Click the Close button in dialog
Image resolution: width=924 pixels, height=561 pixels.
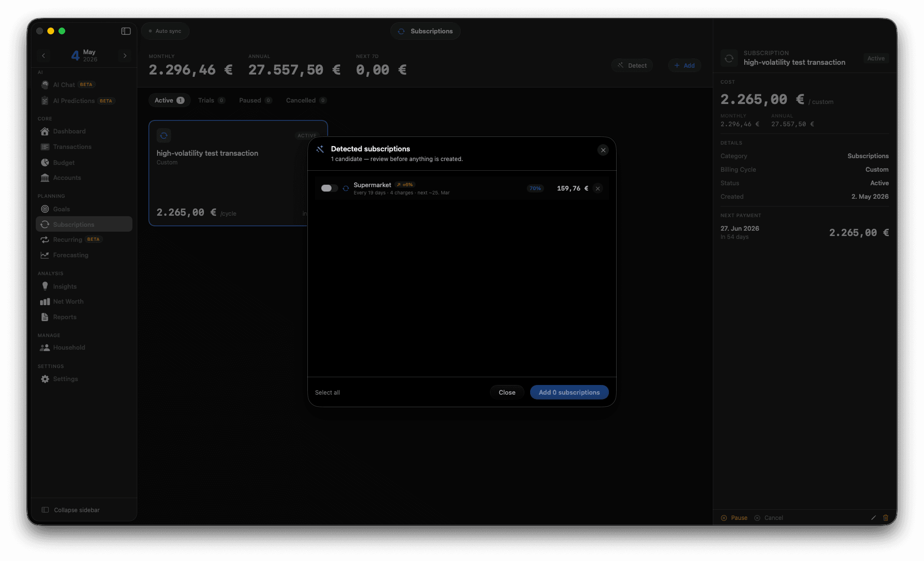pos(507,392)
